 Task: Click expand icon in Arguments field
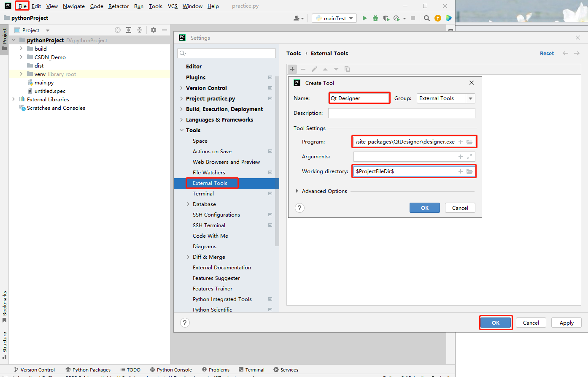point(469,157)
